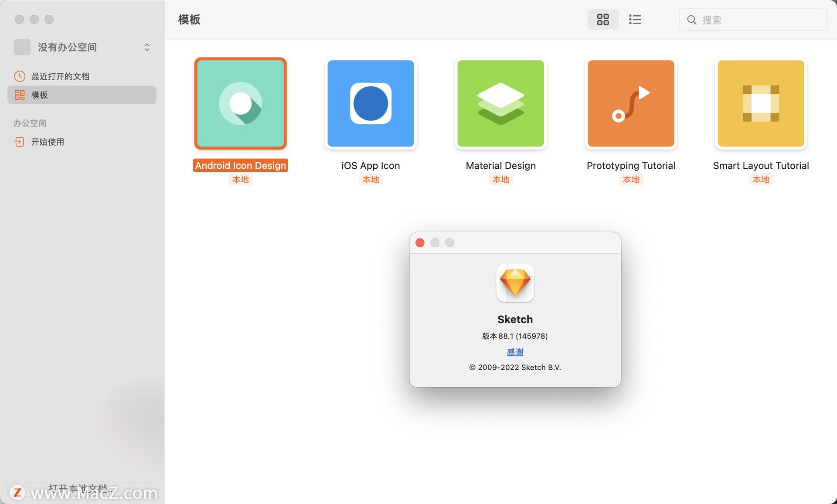Click 开始使用 get started entry
837x504 pixels.
click(82, 142)
